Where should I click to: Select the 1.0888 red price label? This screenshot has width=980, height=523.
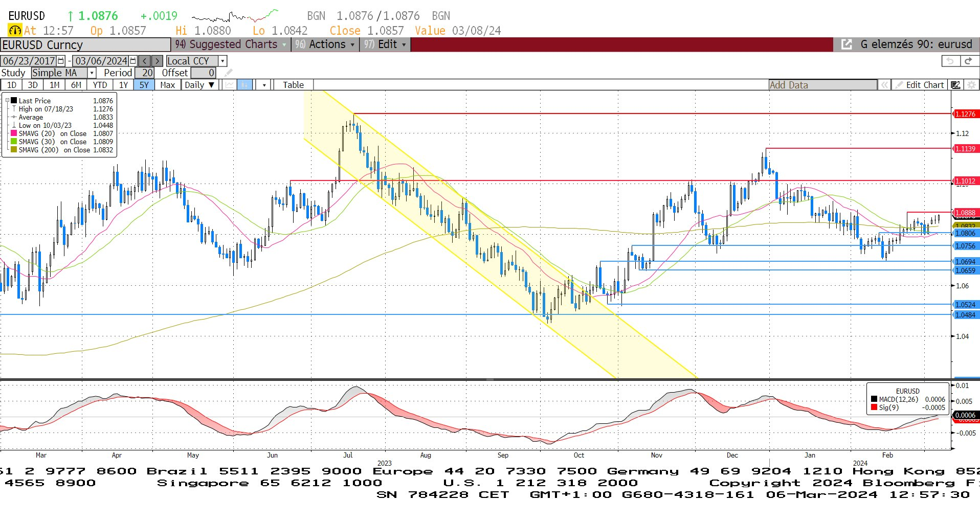[966, 213]
